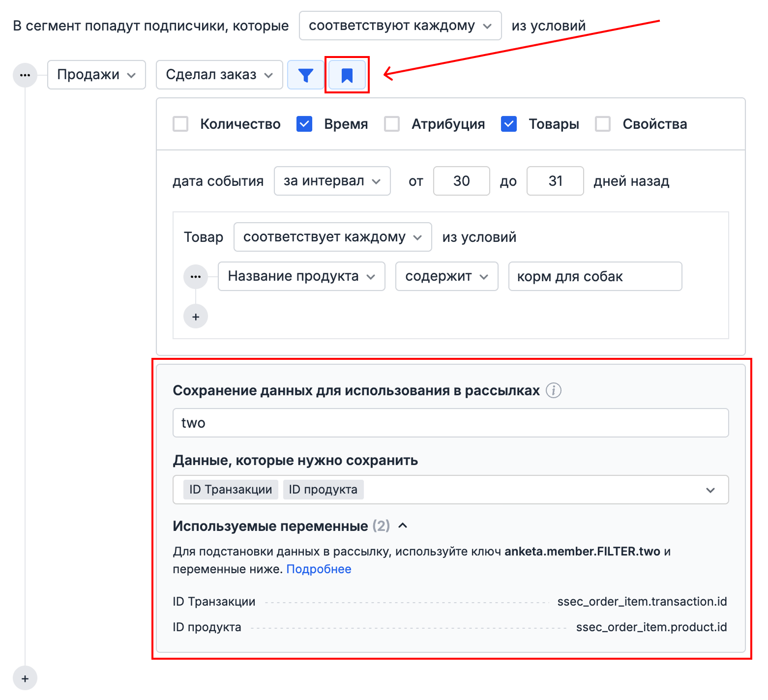
Task: Open the three-dots menu beside Продажи
Action: coord(25,75)
